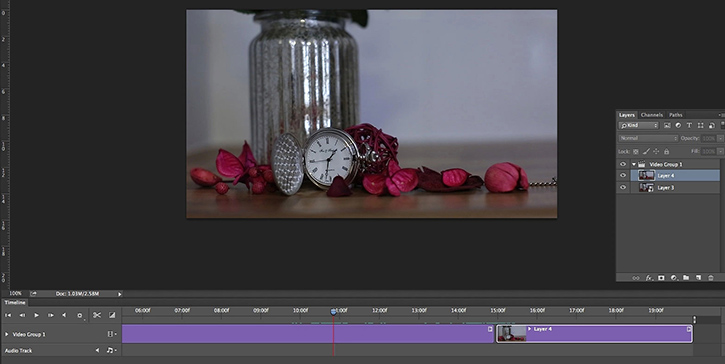Filter layers by adjustment layers

[x=678, y=125]
